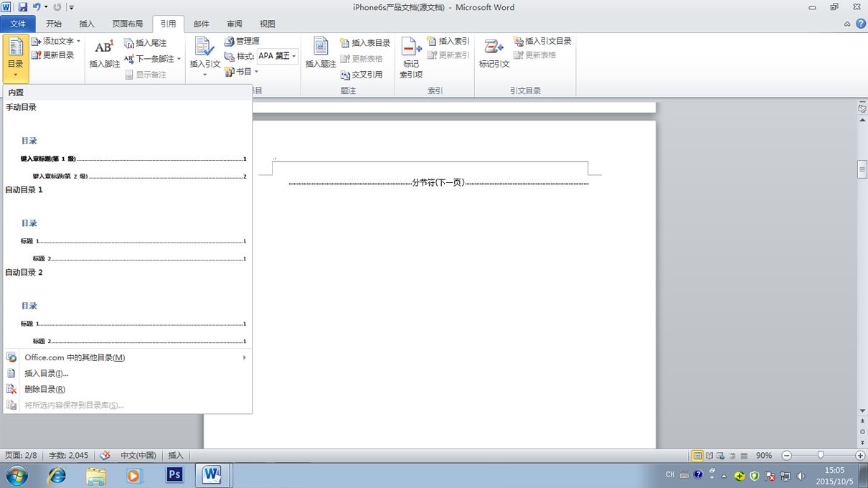Open the 页面布局 tab
868x488 pixels.
tap(128, 24)
